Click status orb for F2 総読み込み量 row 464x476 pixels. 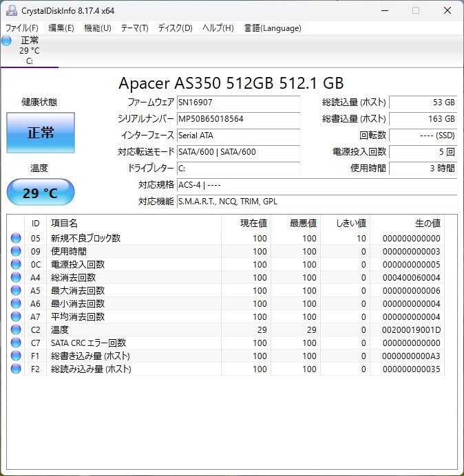16,369
